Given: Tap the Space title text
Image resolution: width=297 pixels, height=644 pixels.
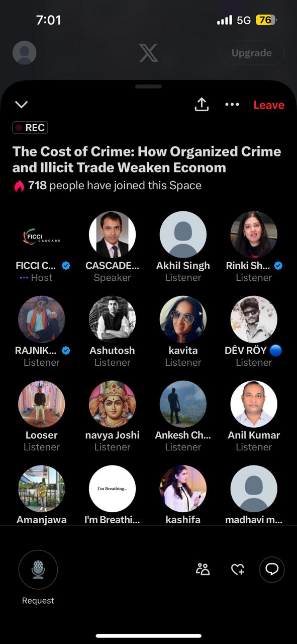Looking at the screenshot, I should 147,159.
